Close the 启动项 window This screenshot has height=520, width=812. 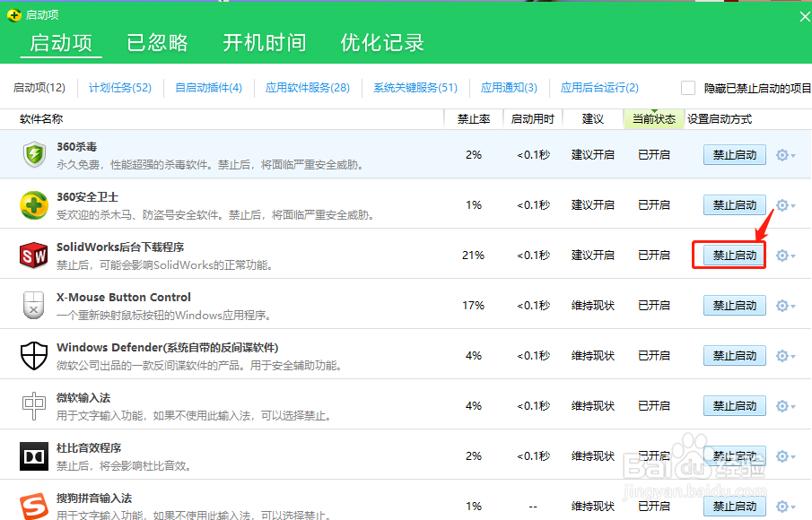coord(804,16)
